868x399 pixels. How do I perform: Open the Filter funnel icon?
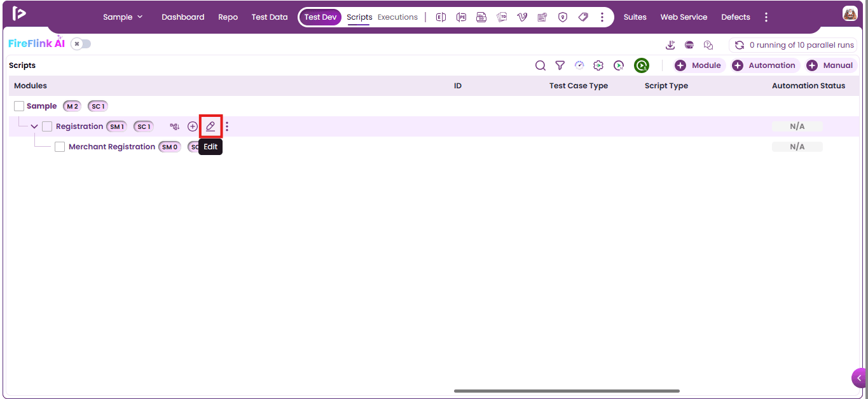pos(560,65)
